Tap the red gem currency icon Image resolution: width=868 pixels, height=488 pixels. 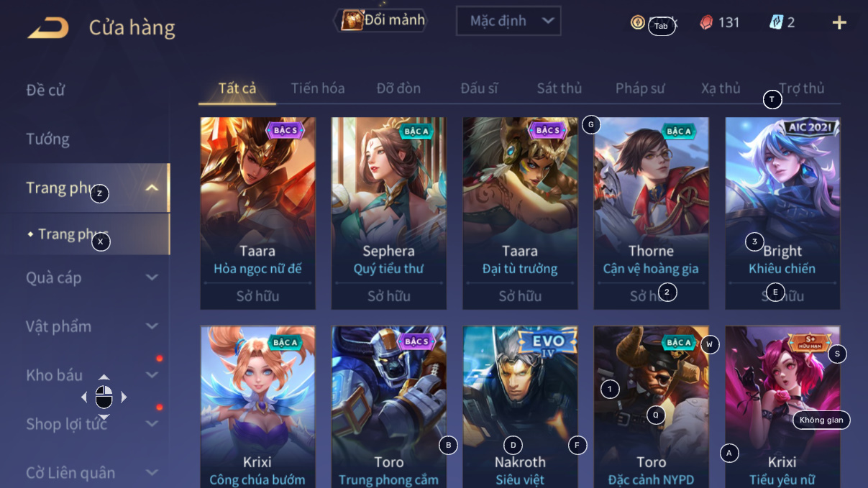click(707, 22)
